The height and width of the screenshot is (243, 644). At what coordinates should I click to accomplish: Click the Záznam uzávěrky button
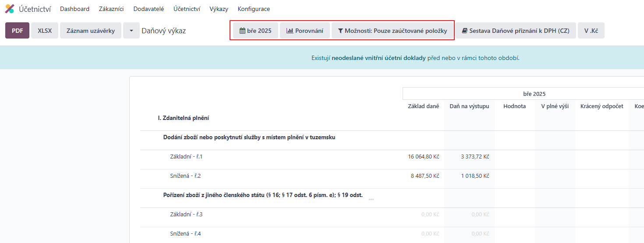91,31
